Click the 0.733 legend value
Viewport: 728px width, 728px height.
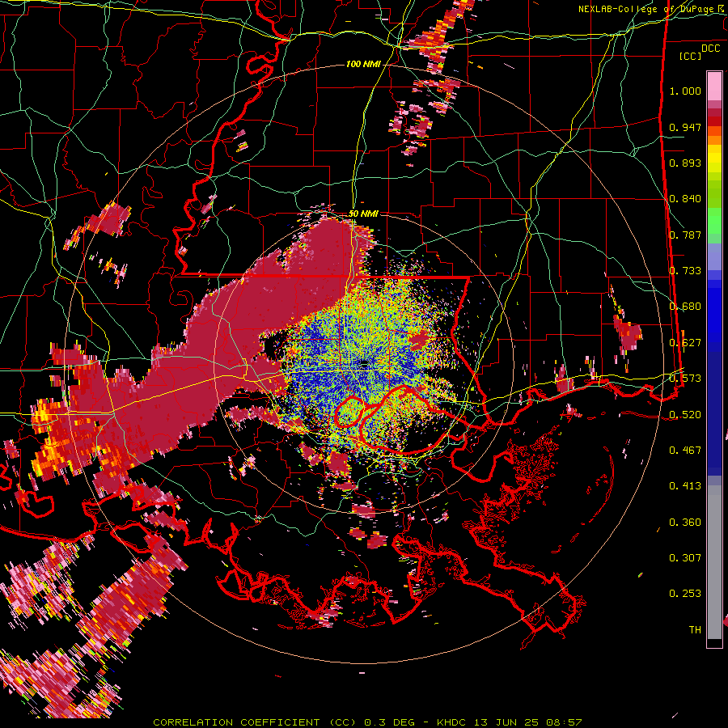(x=685, y=271)
